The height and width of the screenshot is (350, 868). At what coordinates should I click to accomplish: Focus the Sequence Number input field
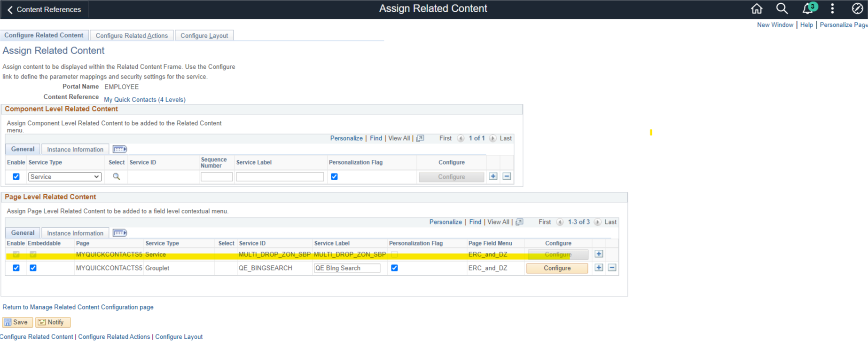click(217, 177)
